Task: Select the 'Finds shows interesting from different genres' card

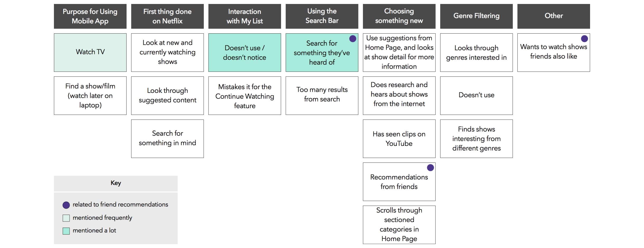Action: pyautogui.click(x=476, y=139)
